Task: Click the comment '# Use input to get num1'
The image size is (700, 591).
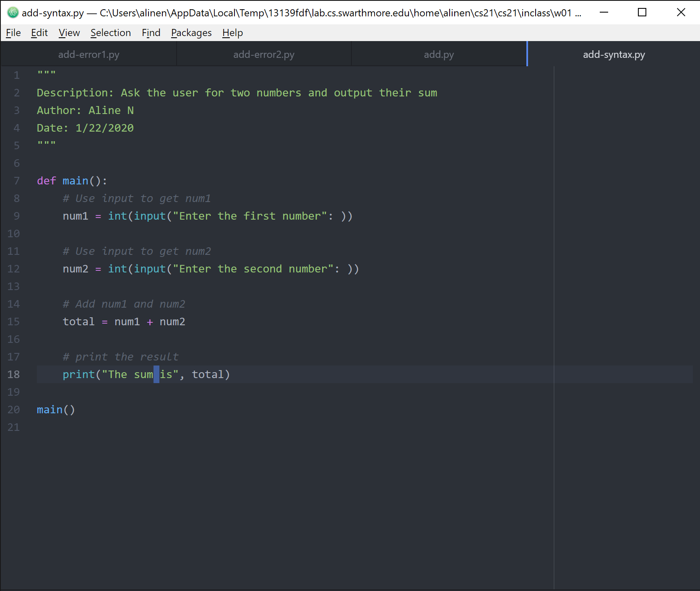Action: tap(137, 198)
